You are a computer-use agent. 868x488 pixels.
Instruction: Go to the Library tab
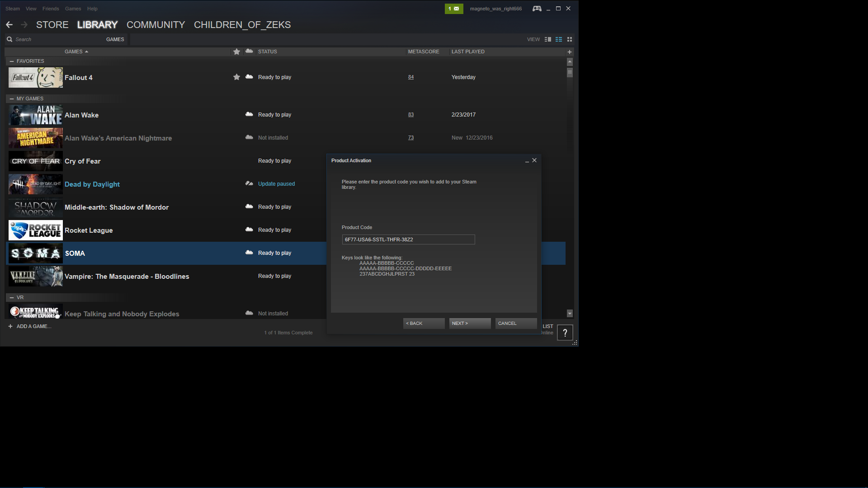pos(97,25)
